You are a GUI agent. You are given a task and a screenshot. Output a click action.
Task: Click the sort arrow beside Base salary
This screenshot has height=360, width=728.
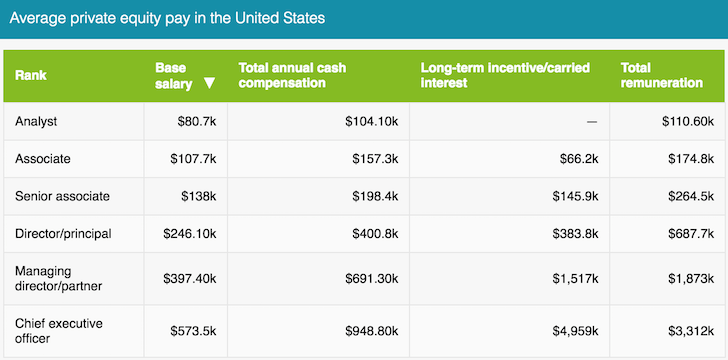(x=209, y=84)
